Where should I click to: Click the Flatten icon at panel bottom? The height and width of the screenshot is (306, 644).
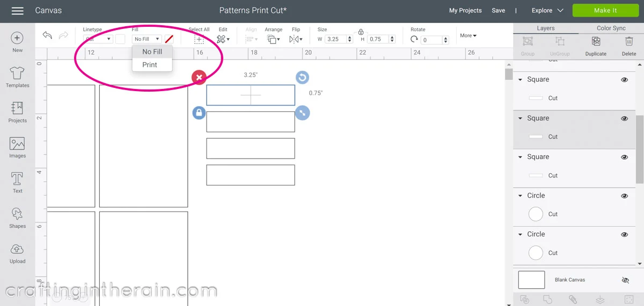(x=601, y=300)
